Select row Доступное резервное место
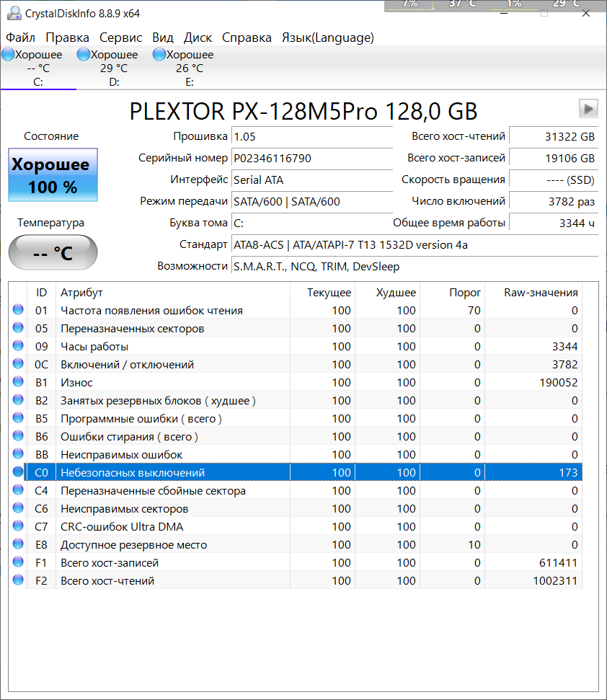Screen dimensions: 607x700 296,544
